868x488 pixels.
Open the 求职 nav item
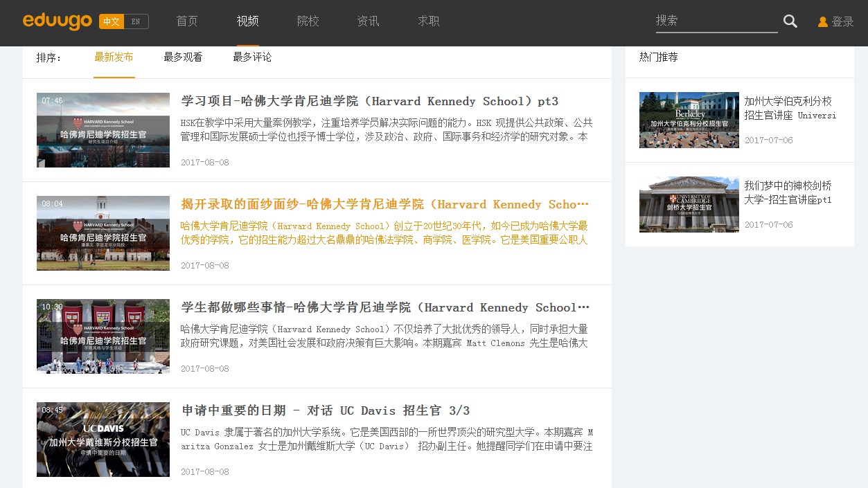(x=429, y=21)
